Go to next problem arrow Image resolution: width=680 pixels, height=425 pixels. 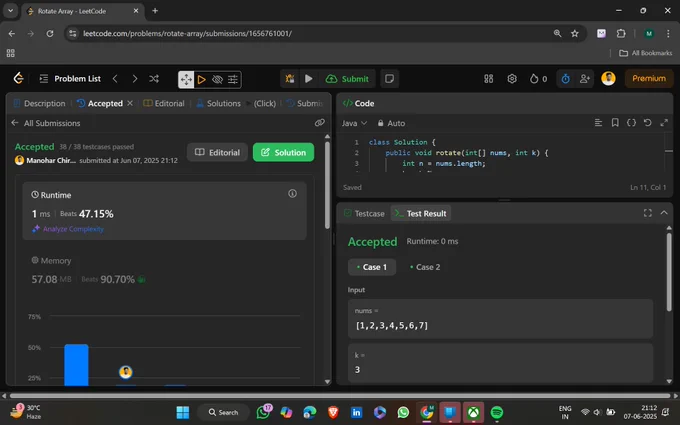coord(135,78)
